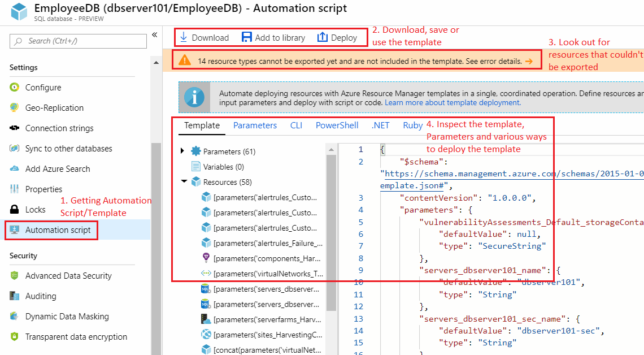Expand the Parameters (61) tree node
The image size is (644, 355).
tap(182, 151)
